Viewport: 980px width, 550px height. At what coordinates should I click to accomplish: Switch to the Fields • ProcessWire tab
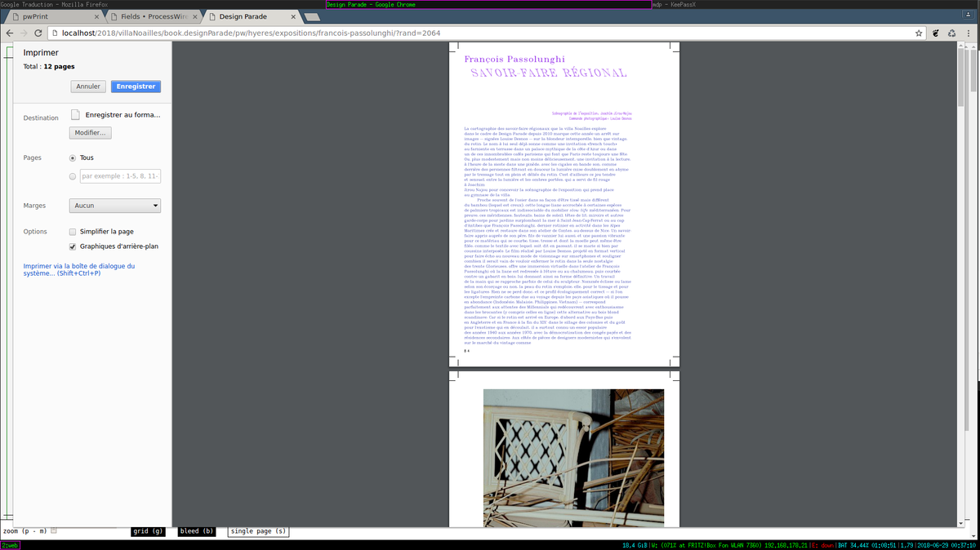(x=149, y=16)
